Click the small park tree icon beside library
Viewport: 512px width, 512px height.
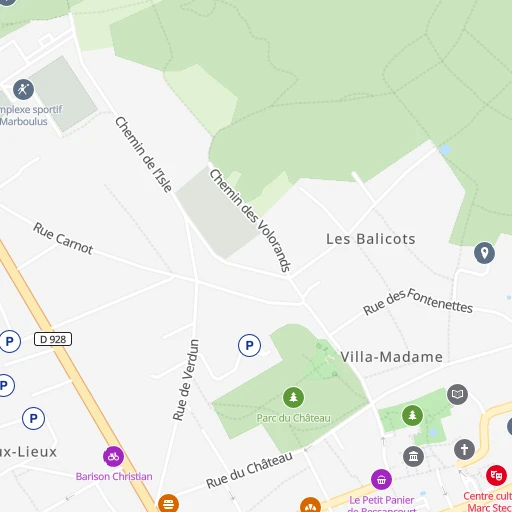[412, 415]
